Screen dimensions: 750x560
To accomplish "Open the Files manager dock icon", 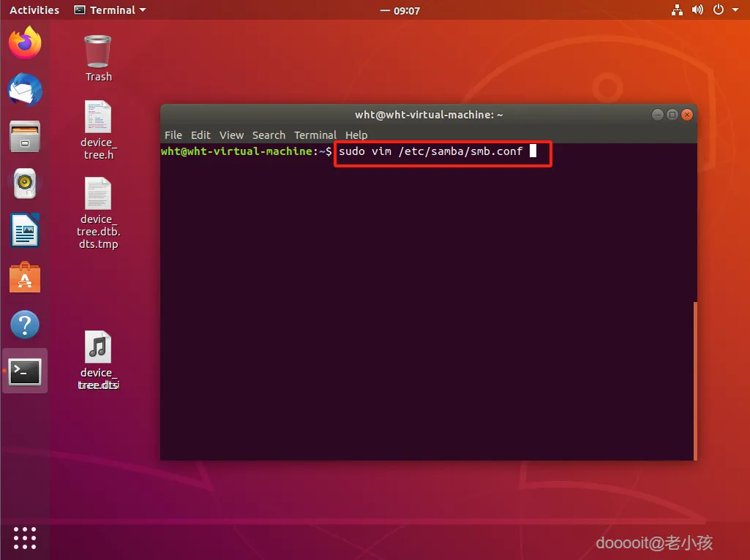I will click(x=25, y=137).
